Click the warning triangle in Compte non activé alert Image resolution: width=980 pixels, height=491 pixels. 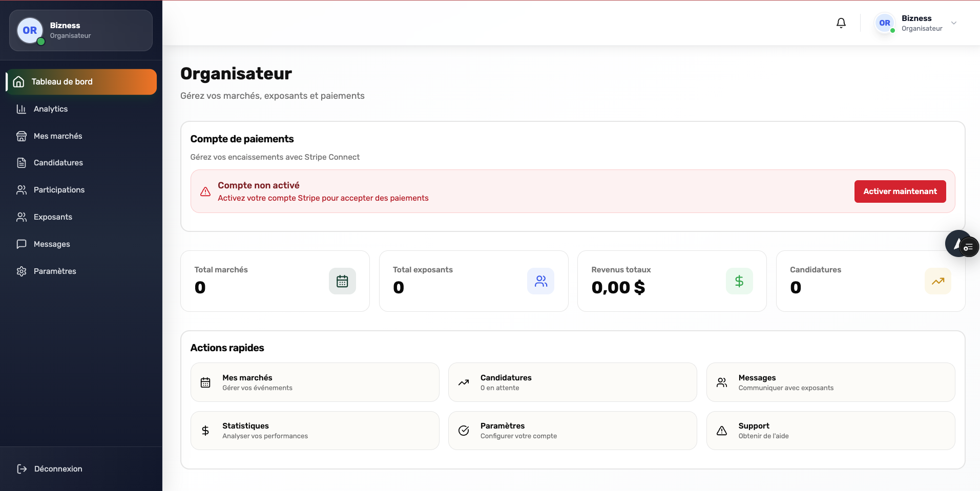point(205,191)
